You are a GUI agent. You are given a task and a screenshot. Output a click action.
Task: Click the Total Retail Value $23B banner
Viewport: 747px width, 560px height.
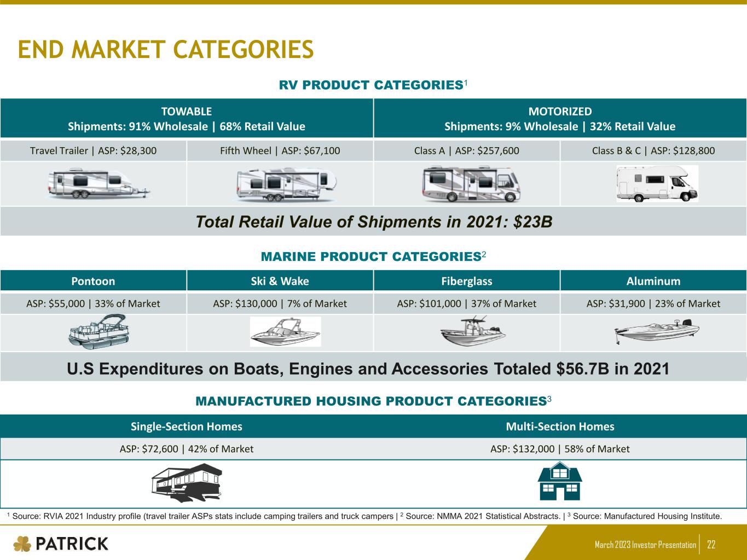click(374, 221)
